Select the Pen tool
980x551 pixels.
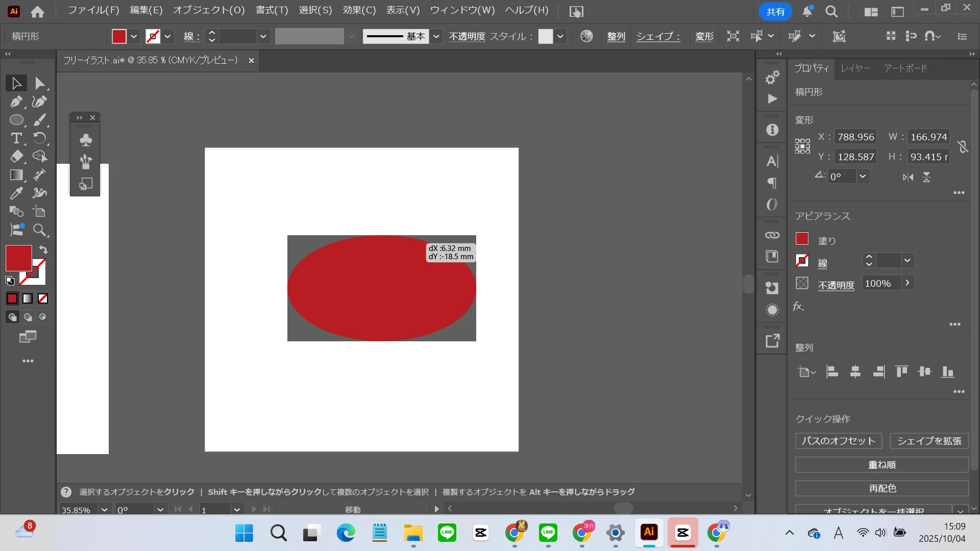16,102
